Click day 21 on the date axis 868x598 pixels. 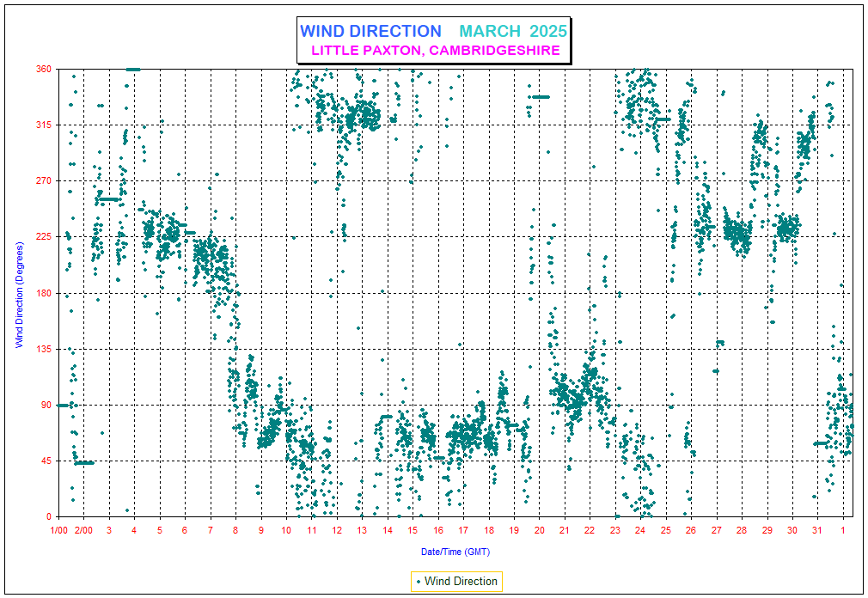tap(565, 530)
